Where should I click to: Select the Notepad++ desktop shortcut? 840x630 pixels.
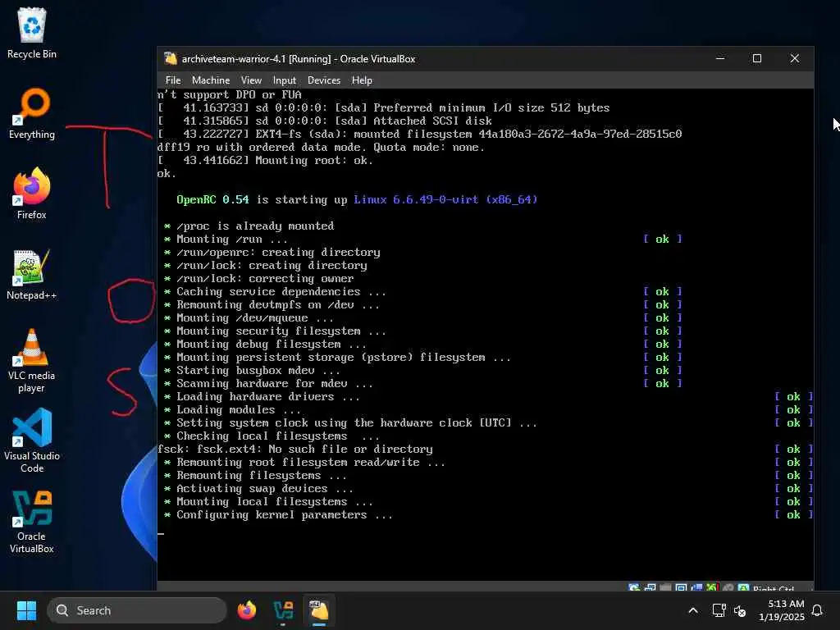32,274
